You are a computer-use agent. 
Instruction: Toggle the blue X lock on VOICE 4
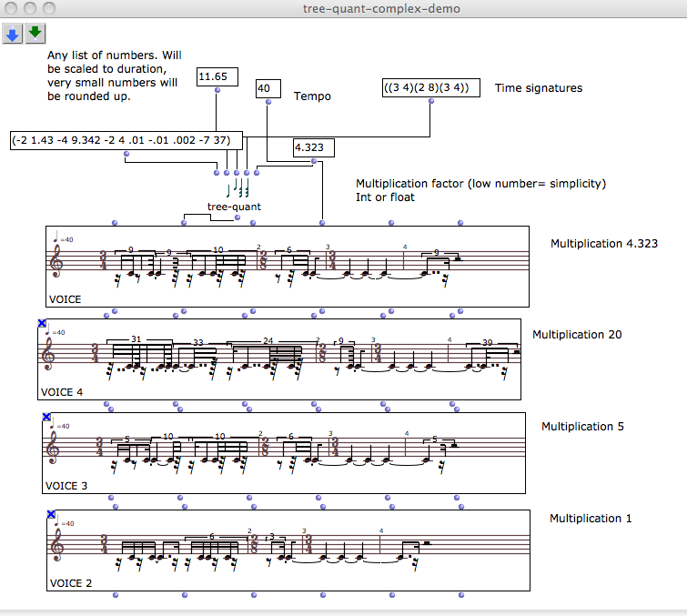(42, 323)
